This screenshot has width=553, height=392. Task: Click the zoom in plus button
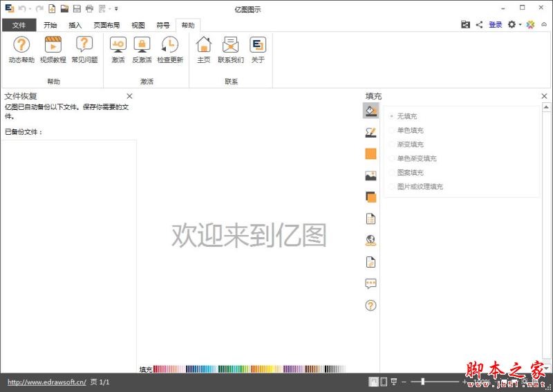click(464, 382)
